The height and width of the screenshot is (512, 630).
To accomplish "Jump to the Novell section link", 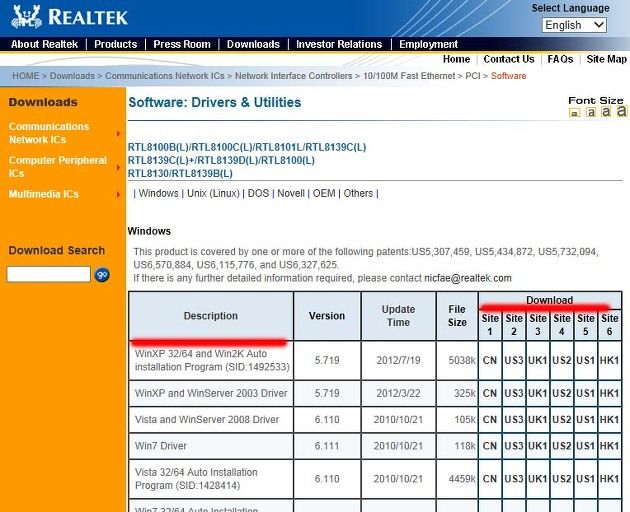I will (291, 193).
